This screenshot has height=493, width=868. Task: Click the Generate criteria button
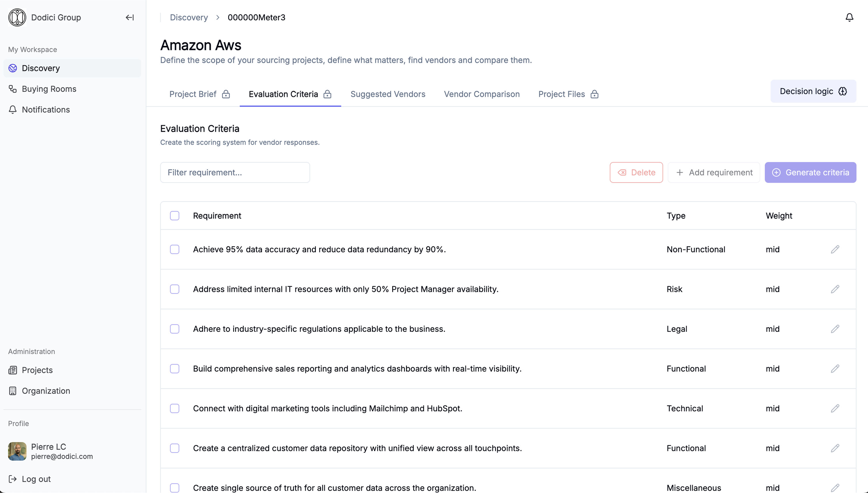pos(810,172)
